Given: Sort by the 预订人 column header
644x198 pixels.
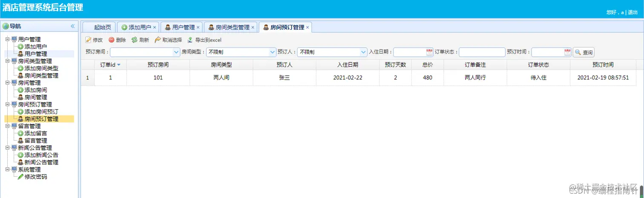Looking at the screenshot, I should pyautogui.click(x=285, y=65).
